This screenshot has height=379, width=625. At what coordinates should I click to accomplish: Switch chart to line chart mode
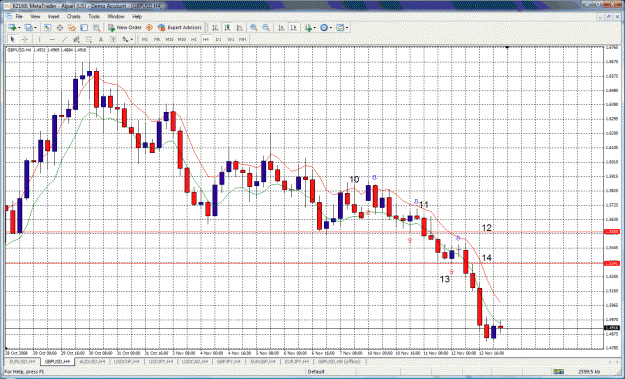(x=240, y=27)
